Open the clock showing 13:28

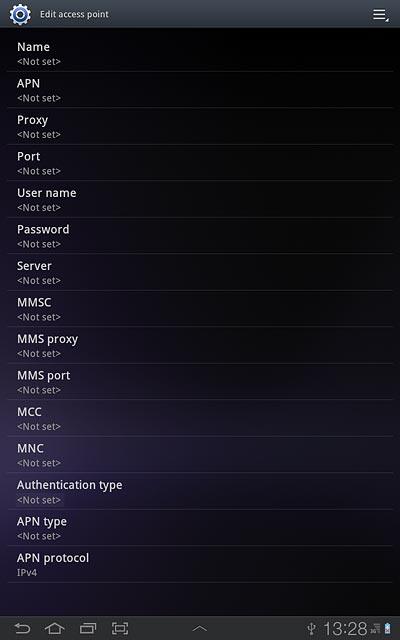pyautogui.click(x=345, y=629)
